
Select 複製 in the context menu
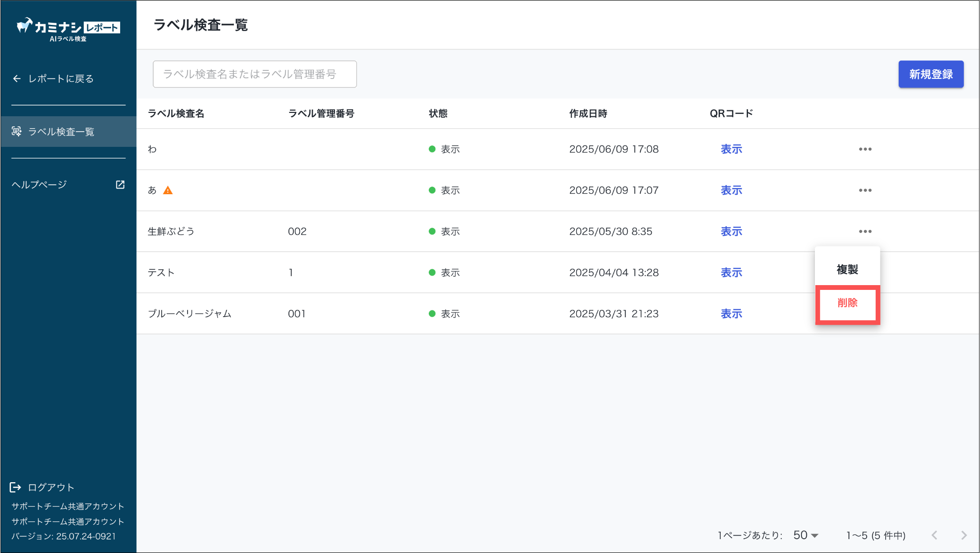click(x=847, y=270)
